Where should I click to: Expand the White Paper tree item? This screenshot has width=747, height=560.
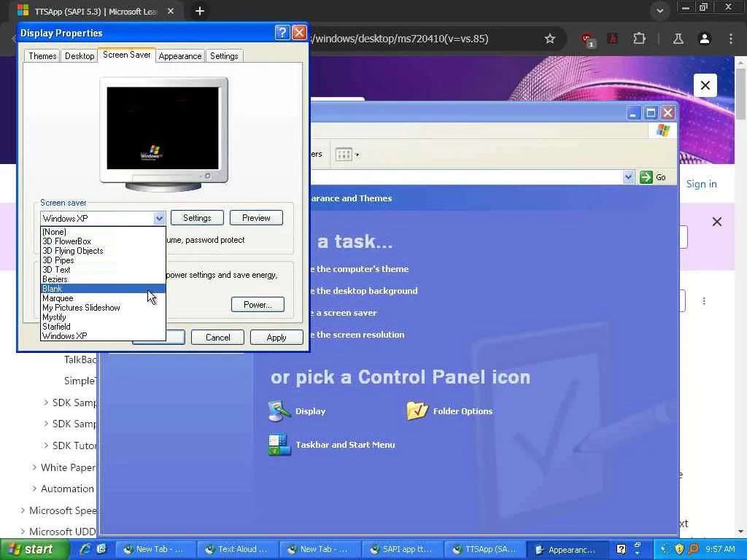coord(34,467)
